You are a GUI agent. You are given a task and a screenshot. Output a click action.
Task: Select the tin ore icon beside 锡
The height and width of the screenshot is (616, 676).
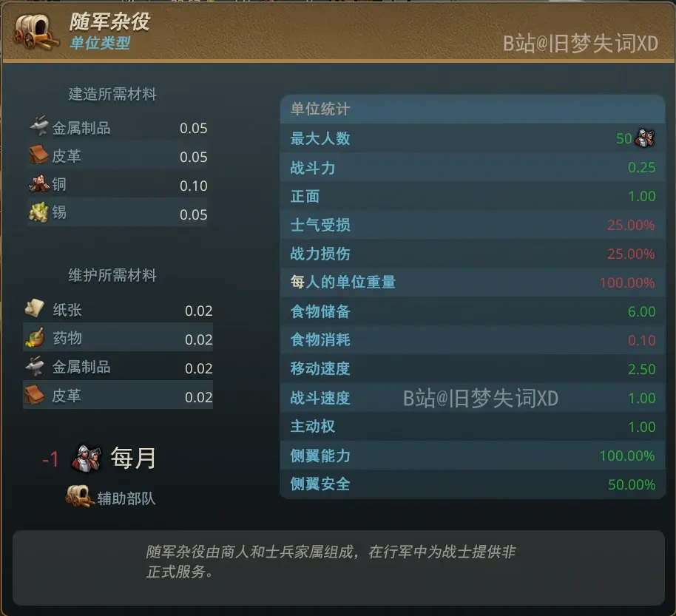[x=38, y=212]
